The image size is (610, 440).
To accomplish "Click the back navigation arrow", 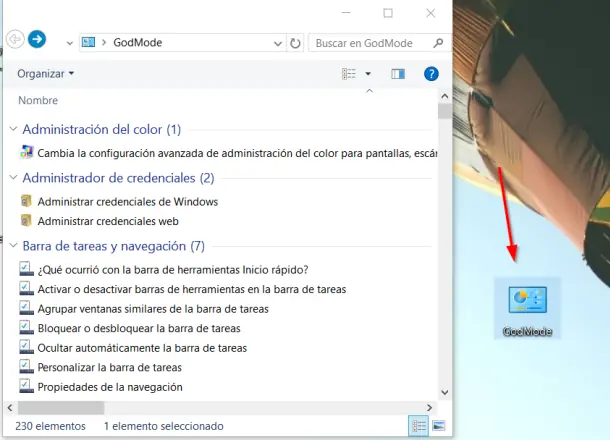I will [x=16, y=39].
